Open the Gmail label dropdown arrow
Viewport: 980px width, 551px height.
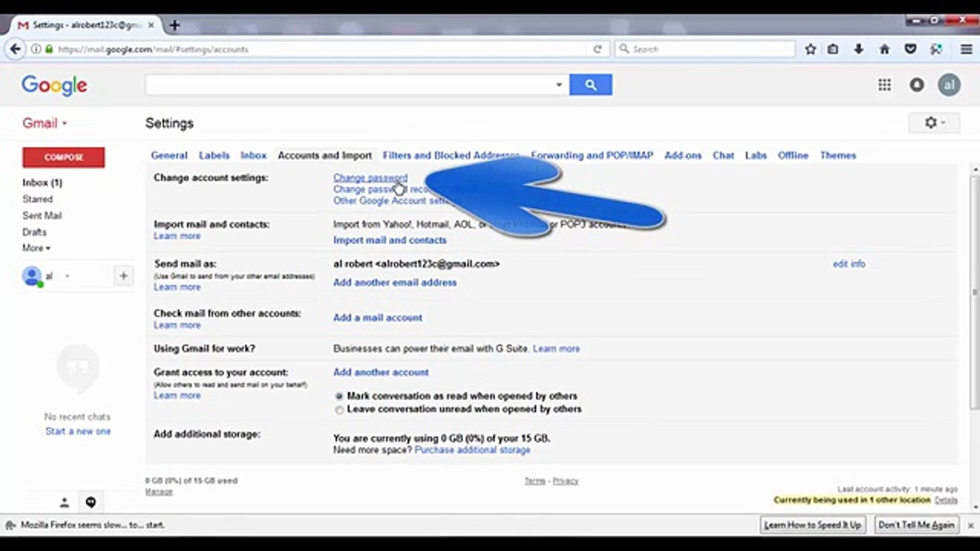[64, 123]
